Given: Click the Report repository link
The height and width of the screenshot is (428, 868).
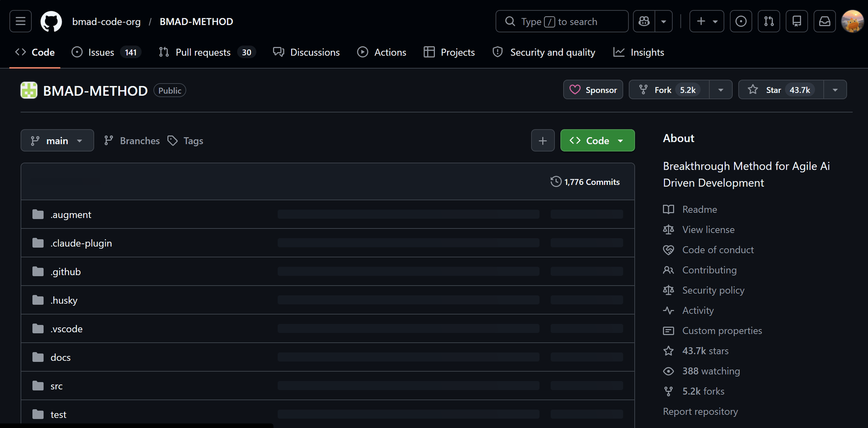Looking at the screenshot, I should coord(700,411).
